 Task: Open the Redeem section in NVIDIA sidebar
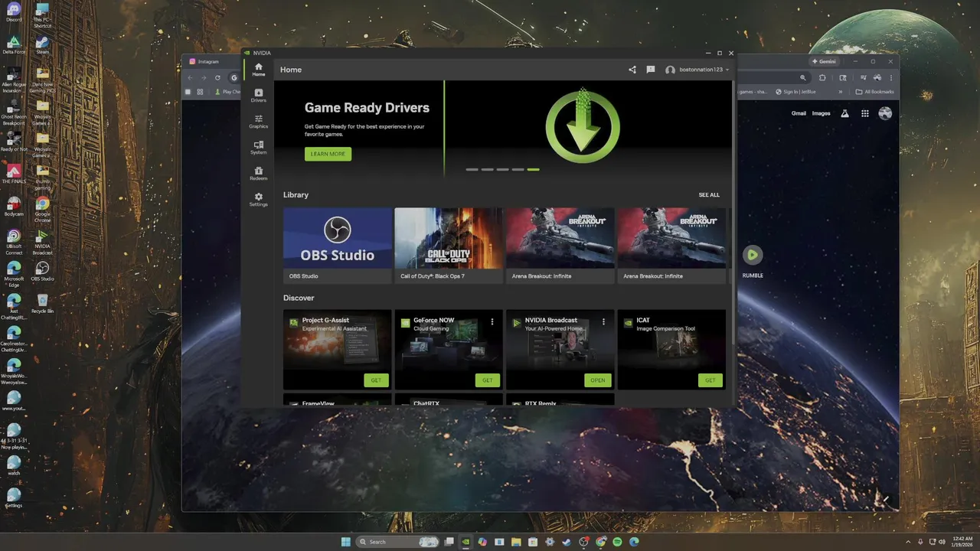258,174
